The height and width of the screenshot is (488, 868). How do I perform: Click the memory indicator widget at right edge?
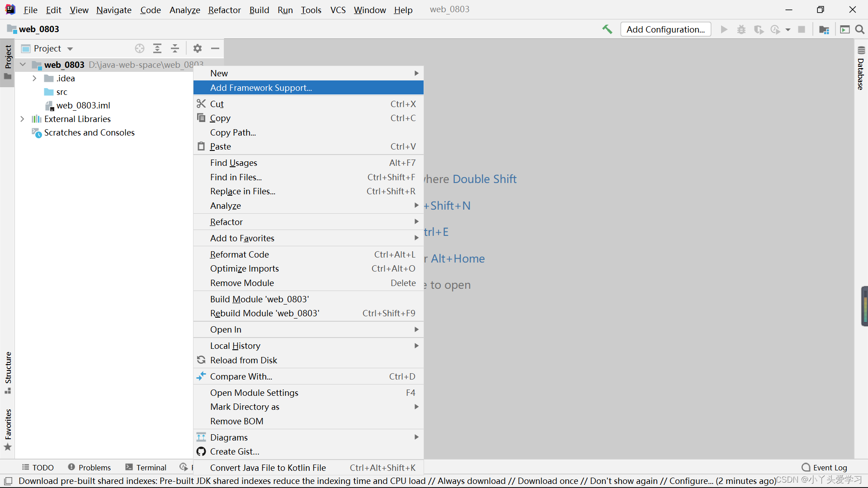[x=864, y=306]
